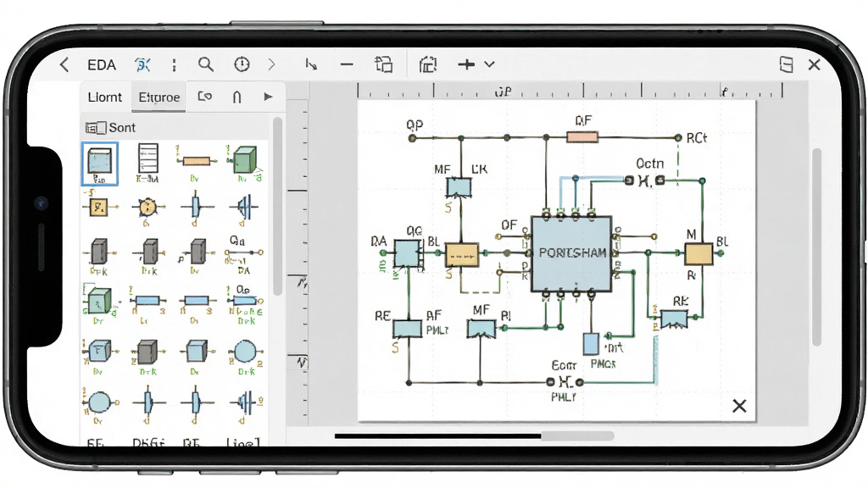Select the QG blue block on canvas

408,254
